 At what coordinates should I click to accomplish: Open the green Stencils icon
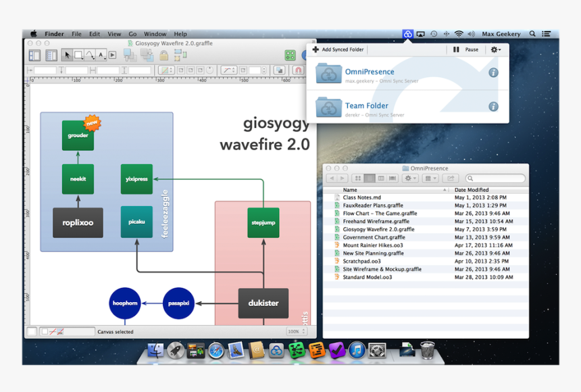click(x=290, y=55)
